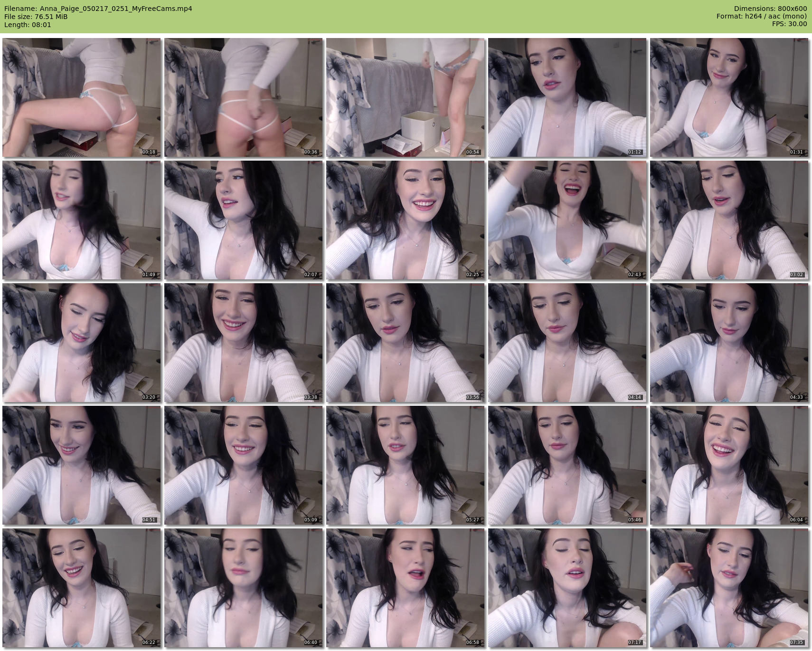Click the thumbnail marked 04:33
812x651 pixels.
click(729, 343)
